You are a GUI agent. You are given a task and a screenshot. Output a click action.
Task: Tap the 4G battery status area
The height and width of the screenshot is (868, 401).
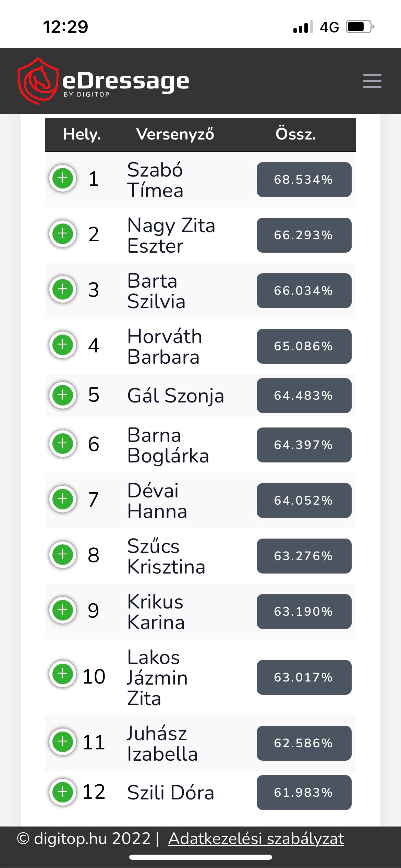pos(346,27)
